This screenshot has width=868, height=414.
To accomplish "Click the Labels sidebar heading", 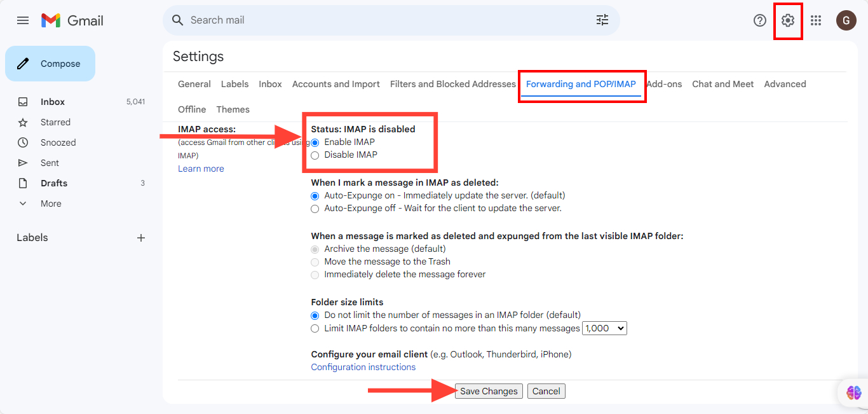I will pyautogui.click(x=32, y=238).
